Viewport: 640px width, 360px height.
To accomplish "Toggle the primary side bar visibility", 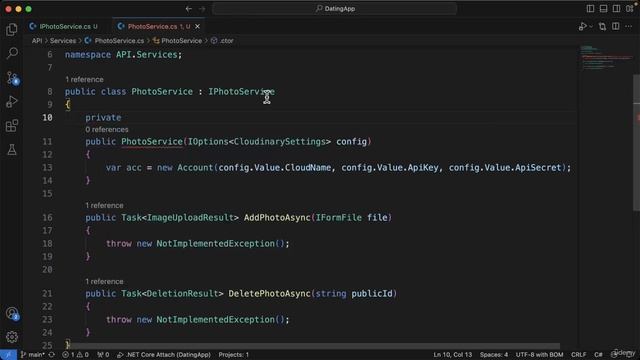I will point(590,8).
